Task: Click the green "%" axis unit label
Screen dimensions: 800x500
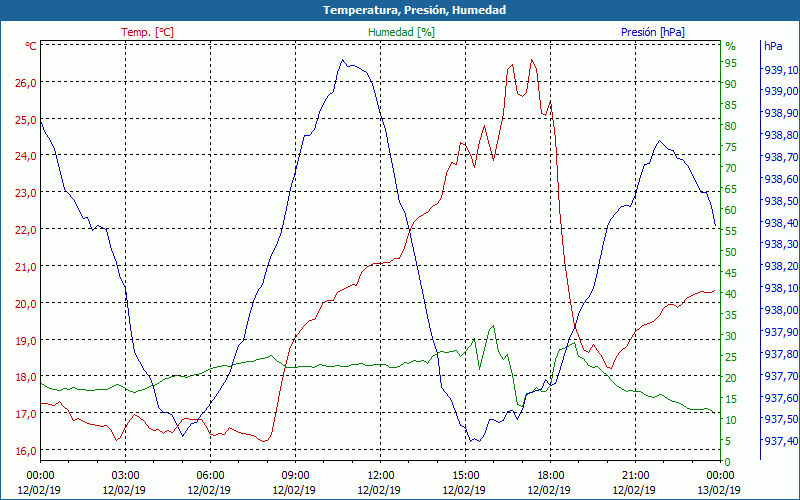Action: 731,46
